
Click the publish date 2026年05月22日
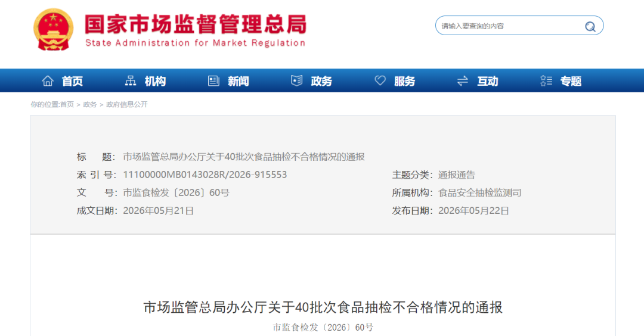(x=473, y=211)
